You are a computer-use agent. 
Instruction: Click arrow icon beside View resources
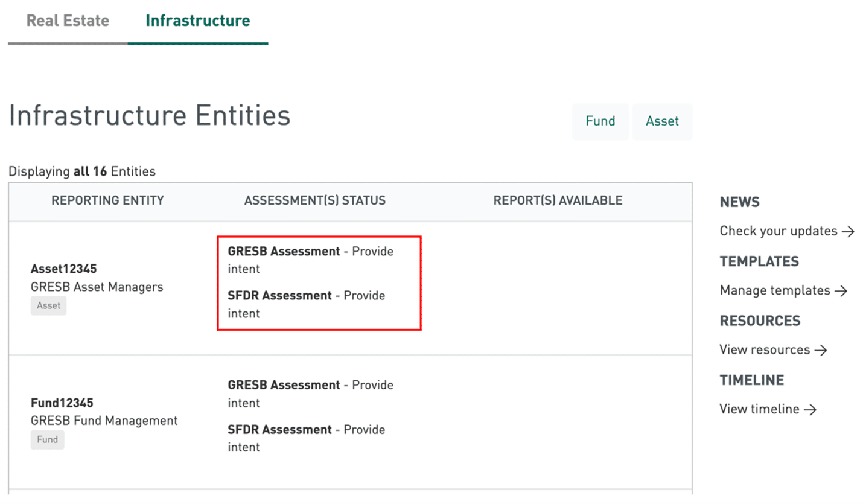pyautogui.click(x=821, y=349)
